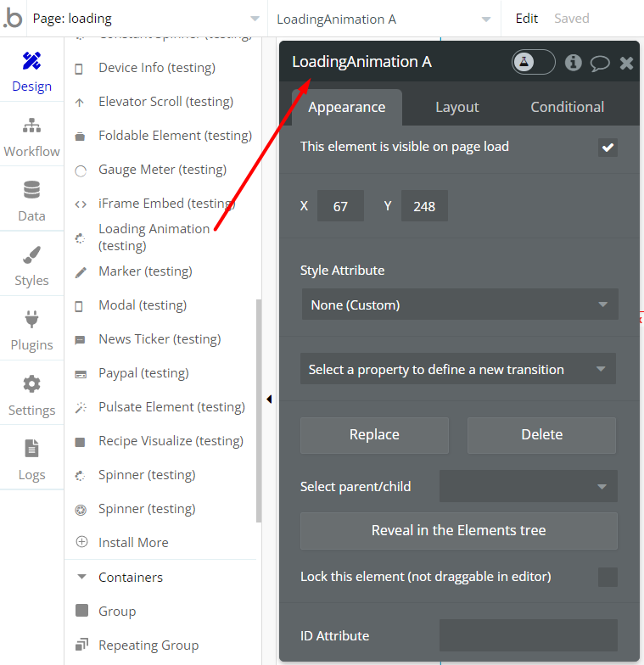The height and width of the screenshot is (665, 644).
Task: Click the Repeating Group icon
Action: point(81,645)
